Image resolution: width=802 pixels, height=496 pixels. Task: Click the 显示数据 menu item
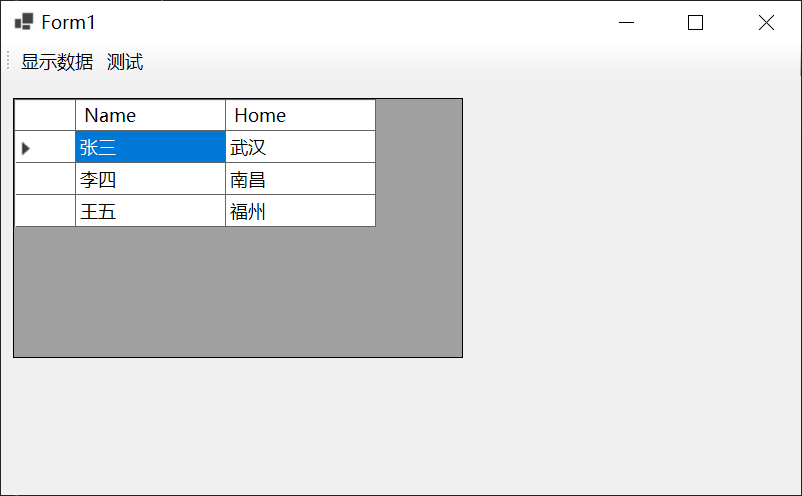(57, 62)
